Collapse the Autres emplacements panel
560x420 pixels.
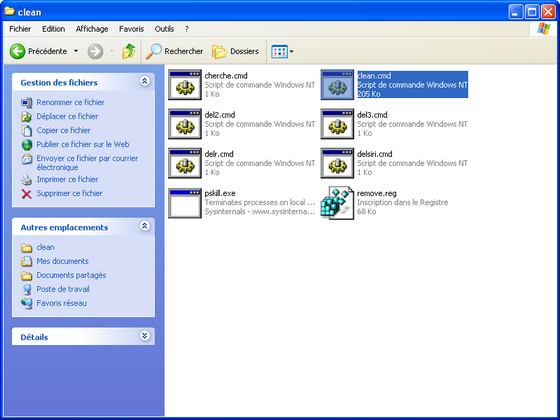pos(144,226)
